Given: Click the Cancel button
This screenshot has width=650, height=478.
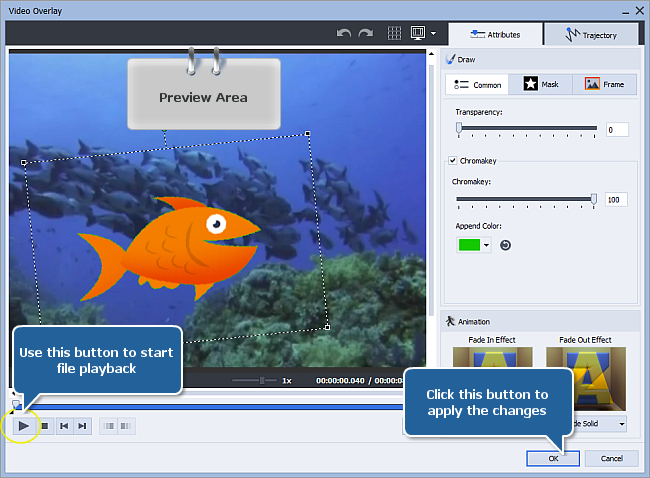Looking at the screenshot, I should (611, 458).
